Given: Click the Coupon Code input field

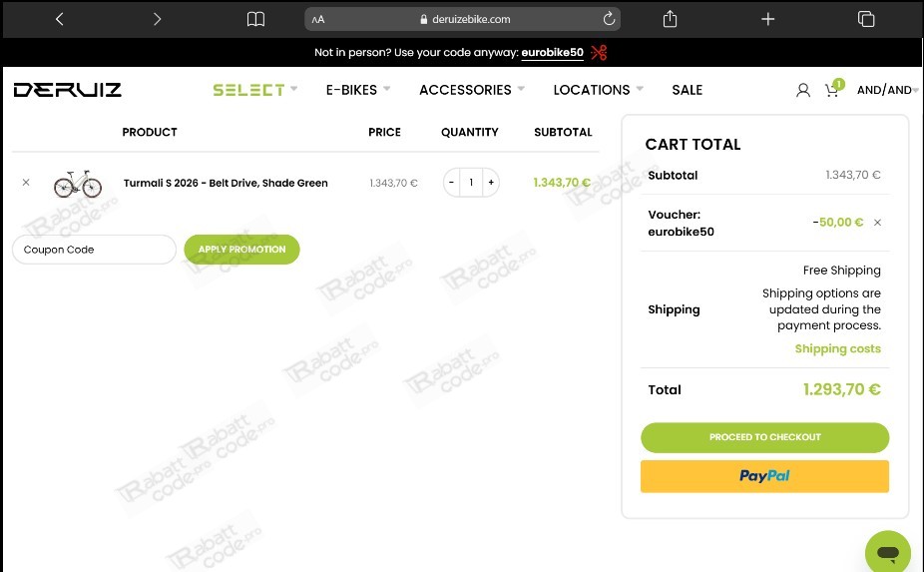Looking at the screenshot, I should pos(94,250).
